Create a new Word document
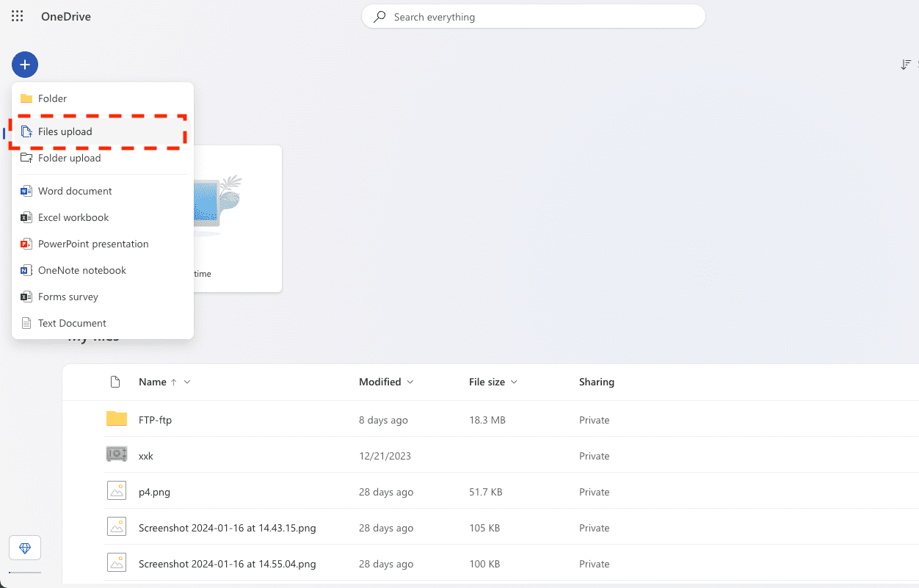Viewport: 919px width, 588px height. coord(103,191)
